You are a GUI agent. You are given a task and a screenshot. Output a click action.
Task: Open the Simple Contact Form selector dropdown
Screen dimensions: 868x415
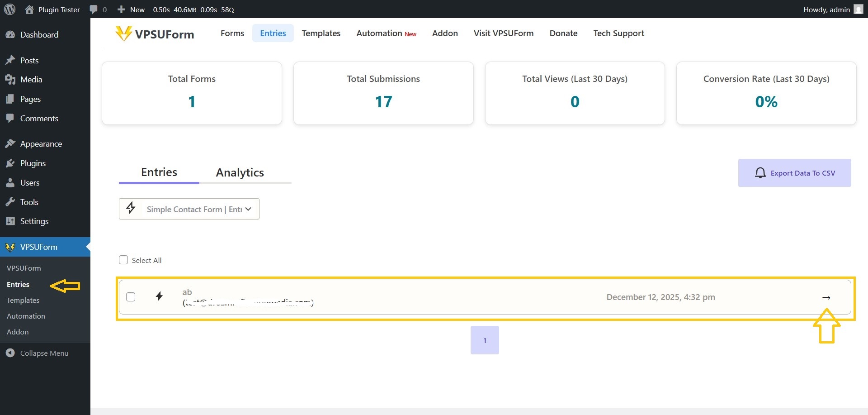189,209
